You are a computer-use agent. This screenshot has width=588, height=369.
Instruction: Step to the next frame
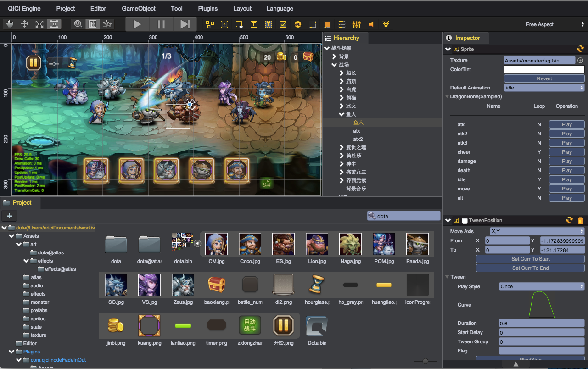(185, 24)
